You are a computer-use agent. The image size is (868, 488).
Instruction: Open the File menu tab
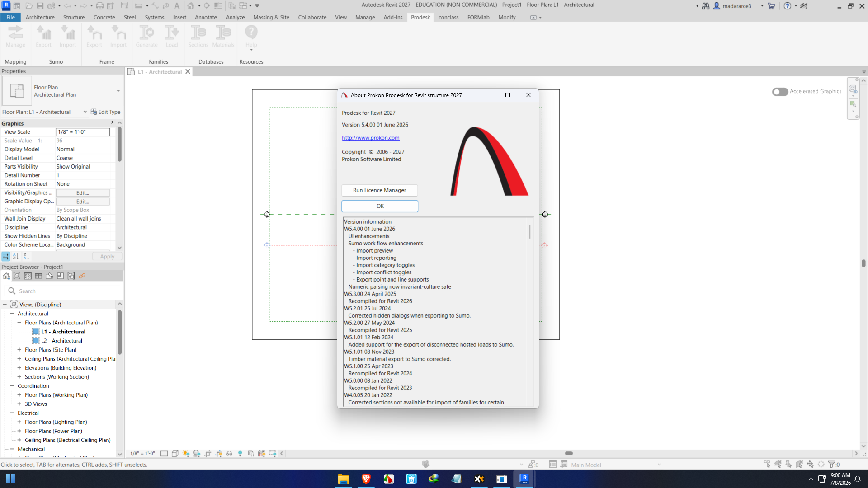[x=11, y=18]
